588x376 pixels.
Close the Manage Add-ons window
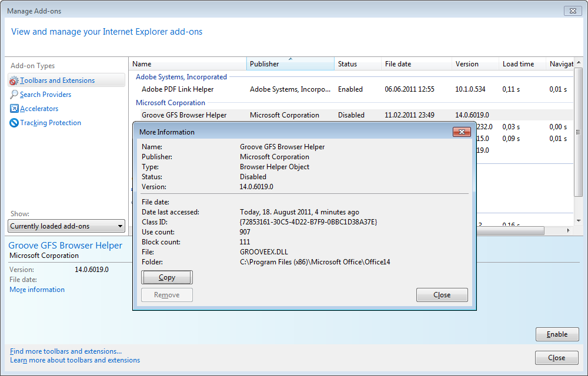556,358
